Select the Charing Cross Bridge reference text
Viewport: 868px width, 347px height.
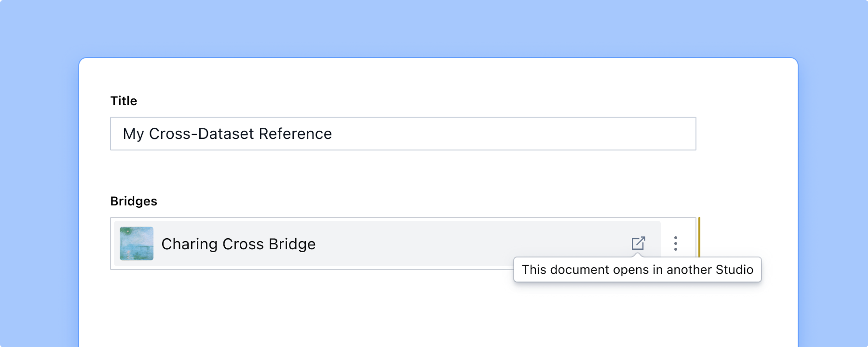[238, 244]
